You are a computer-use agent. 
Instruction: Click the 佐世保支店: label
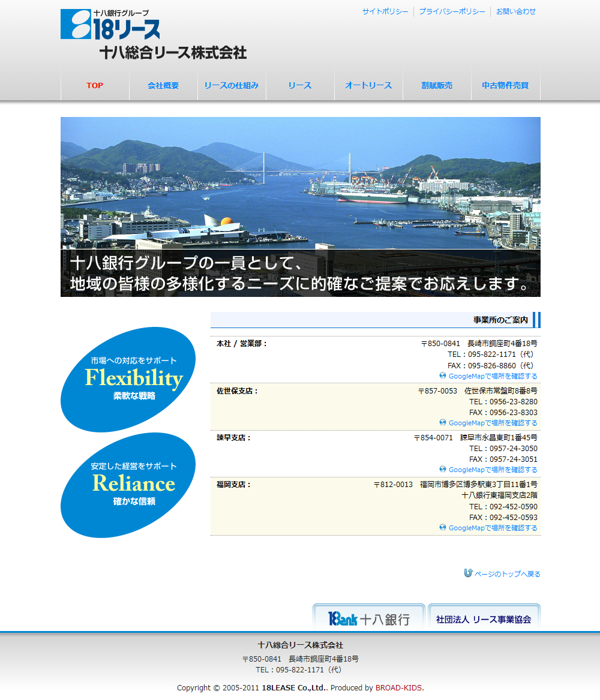237,391
